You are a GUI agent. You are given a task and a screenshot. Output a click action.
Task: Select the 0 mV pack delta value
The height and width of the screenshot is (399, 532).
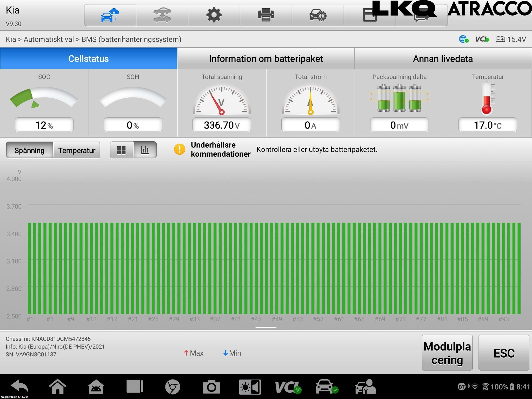[400, 125]
